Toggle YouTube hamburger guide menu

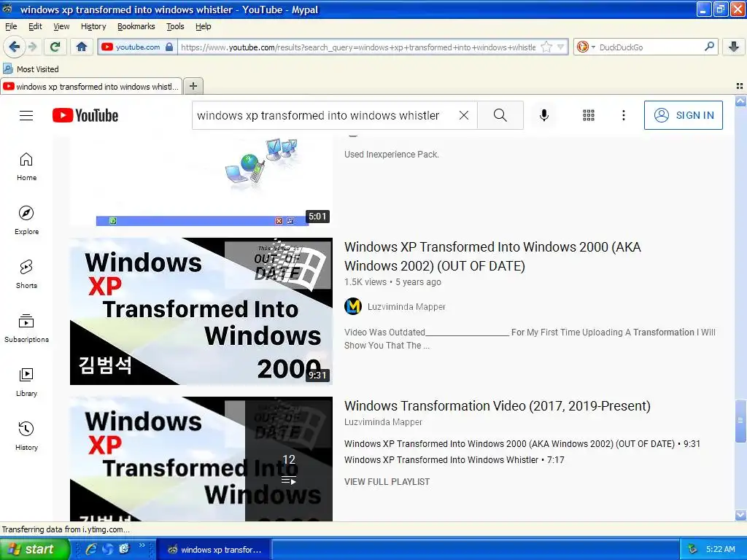tap(26, 115)
